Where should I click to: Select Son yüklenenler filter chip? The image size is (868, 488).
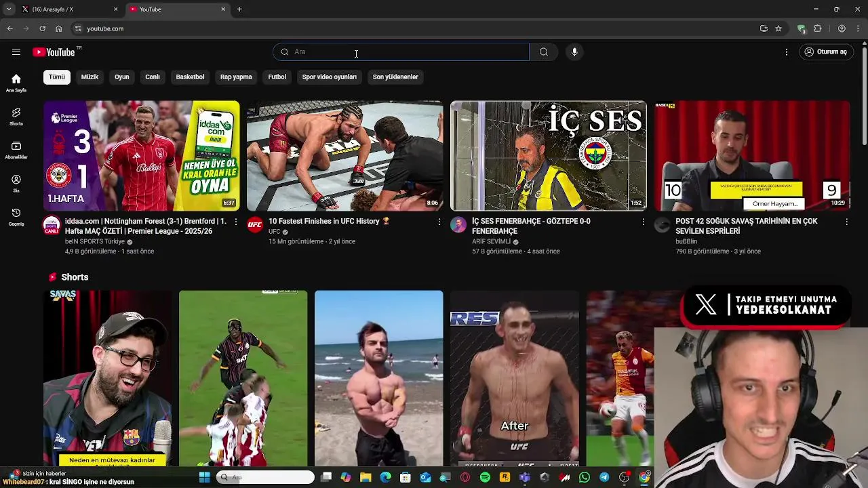[395, 77]
